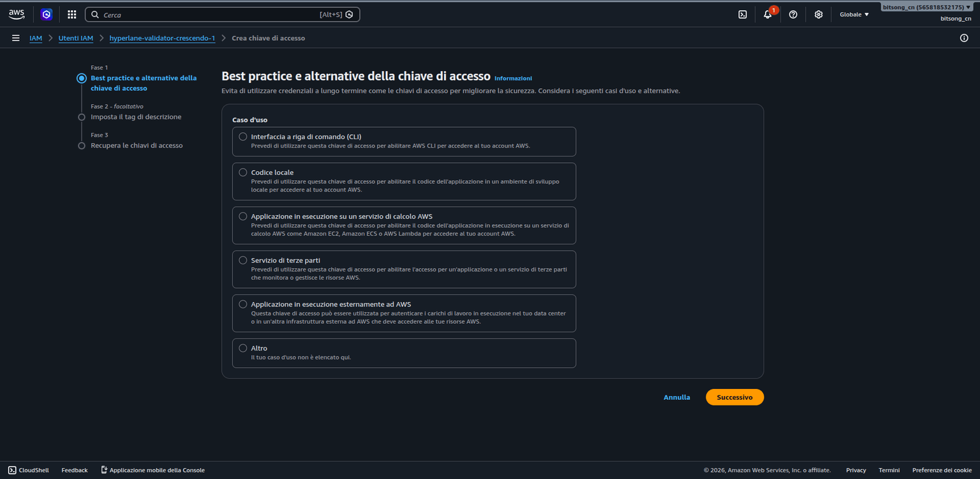This screenshot has height=479, width=980.
Task: Go to Utenti IAM breadcrumb
Action: click(x=76, y=38)
